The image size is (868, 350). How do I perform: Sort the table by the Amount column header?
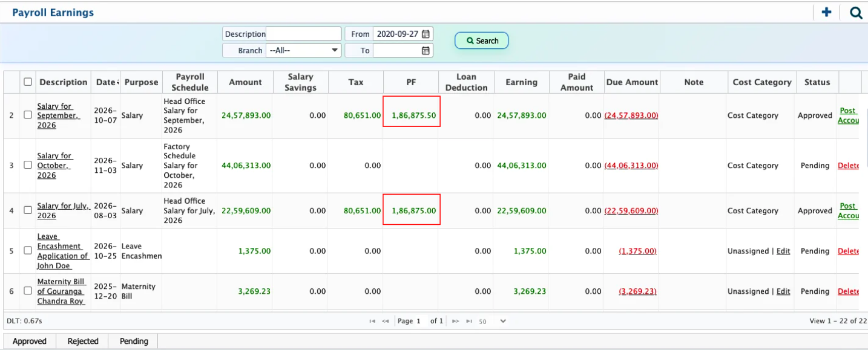point(245,82)
